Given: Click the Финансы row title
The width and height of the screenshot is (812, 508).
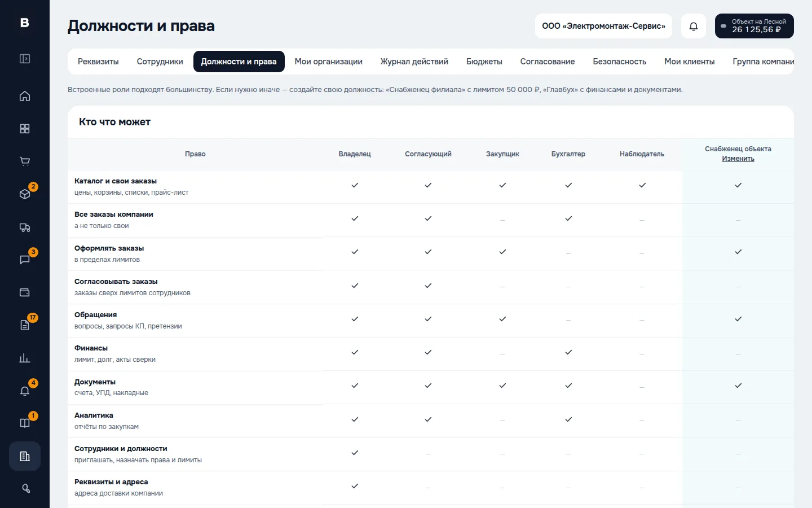Looking at the screenshot, I should pos(91,348).
